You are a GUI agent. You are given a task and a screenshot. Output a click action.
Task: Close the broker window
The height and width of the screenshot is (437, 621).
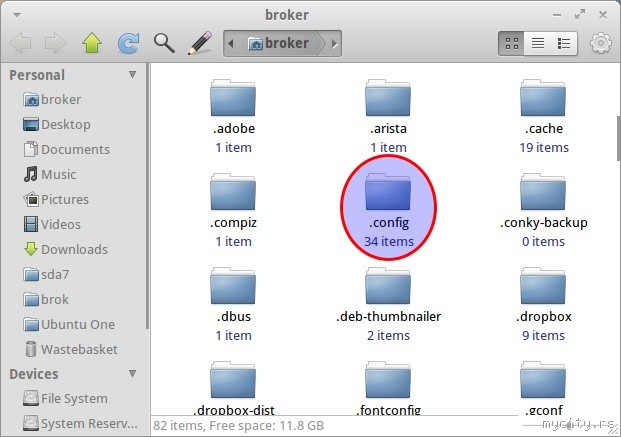[603, 15]
